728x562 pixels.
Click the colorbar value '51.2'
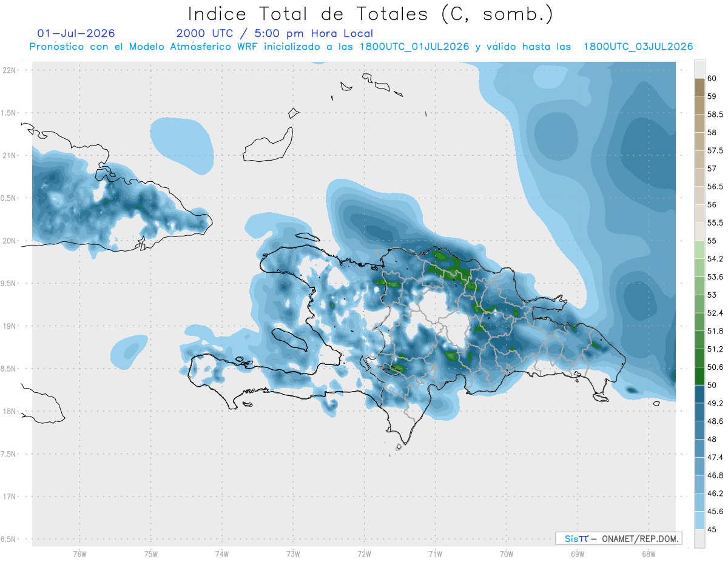[x=715, y=349]
